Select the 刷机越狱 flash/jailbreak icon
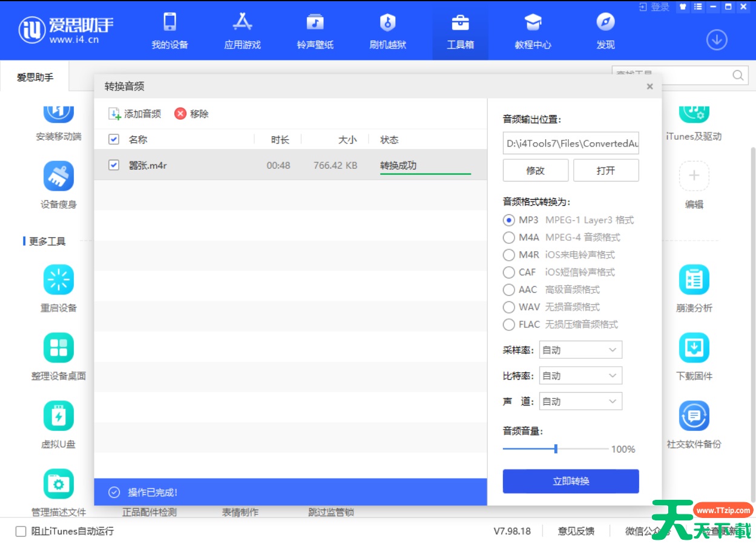Screen dimensions: 756x544 [x=387, y=30]
